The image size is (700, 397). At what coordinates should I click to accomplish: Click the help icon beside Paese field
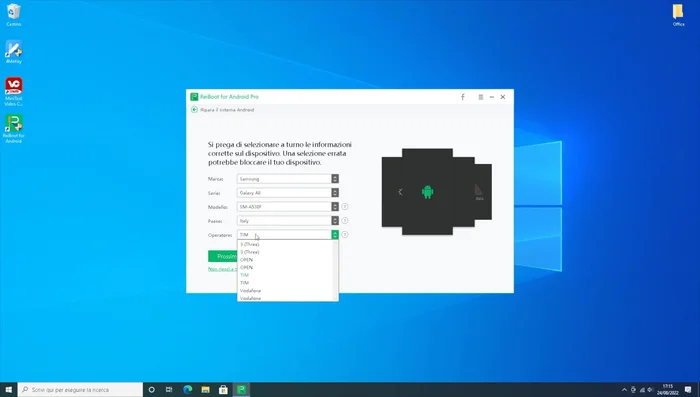[x=345, y=221]
